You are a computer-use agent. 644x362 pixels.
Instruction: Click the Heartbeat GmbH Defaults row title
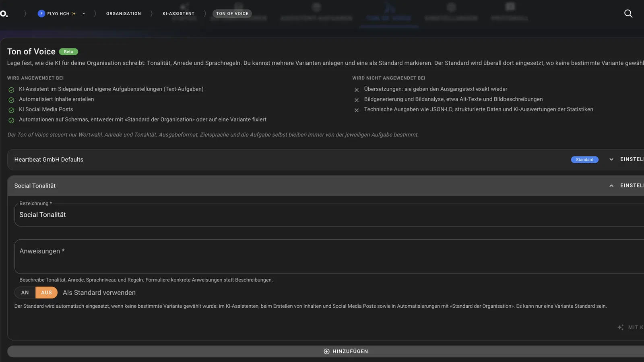49,160
